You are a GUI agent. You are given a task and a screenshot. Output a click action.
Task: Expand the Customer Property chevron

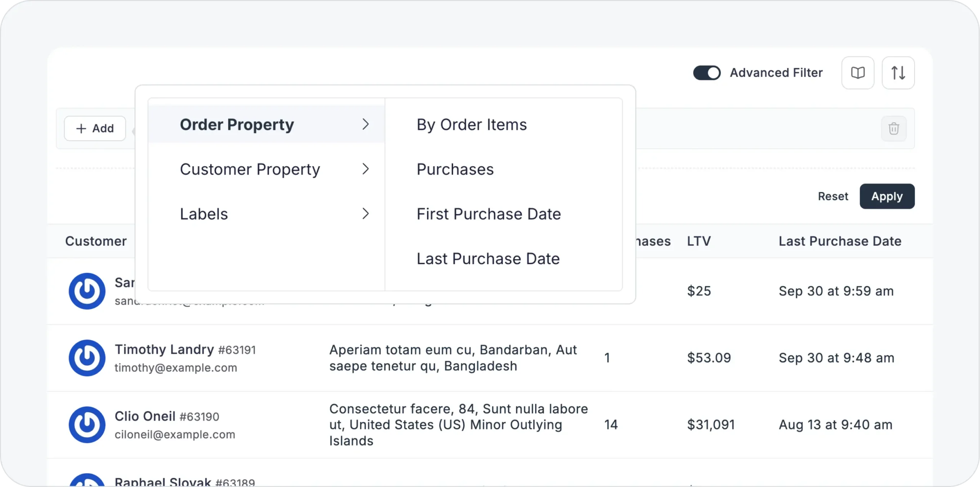pos(366,169)
